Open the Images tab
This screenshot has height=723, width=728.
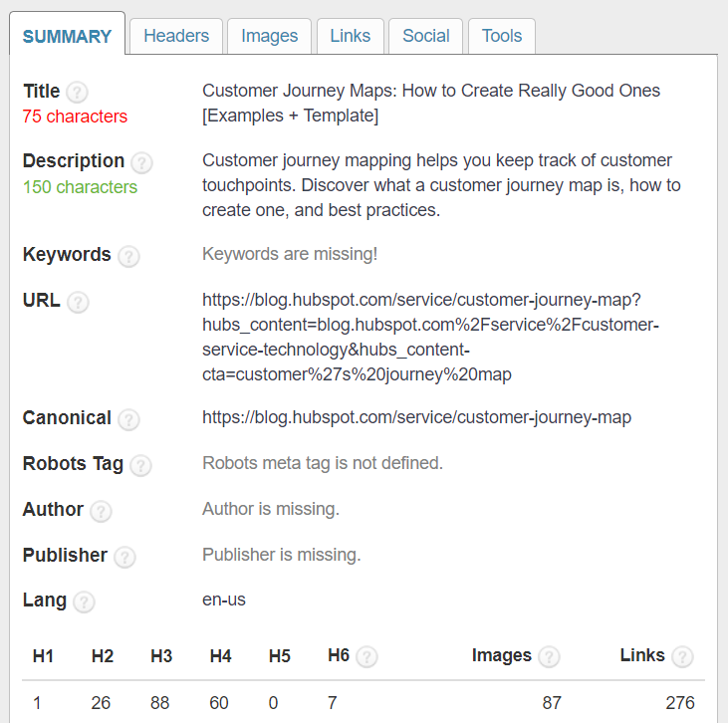click(x=269, y=36)
